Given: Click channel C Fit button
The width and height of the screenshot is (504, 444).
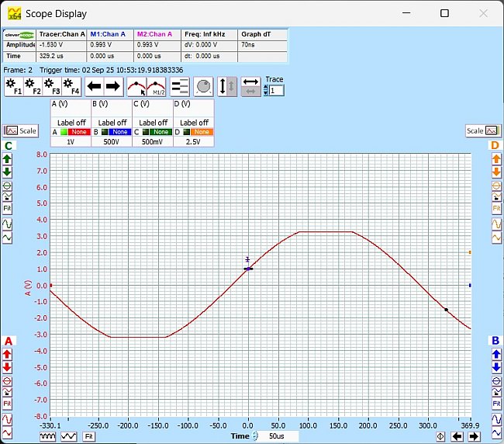Looking at the screenshot, I should 7,209.
